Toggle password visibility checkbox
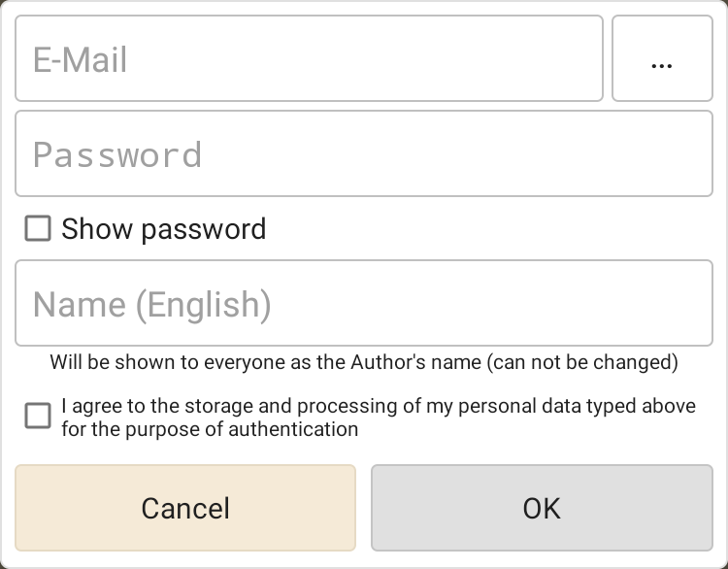Screen dimensions: 728x569 click(38, 229)
